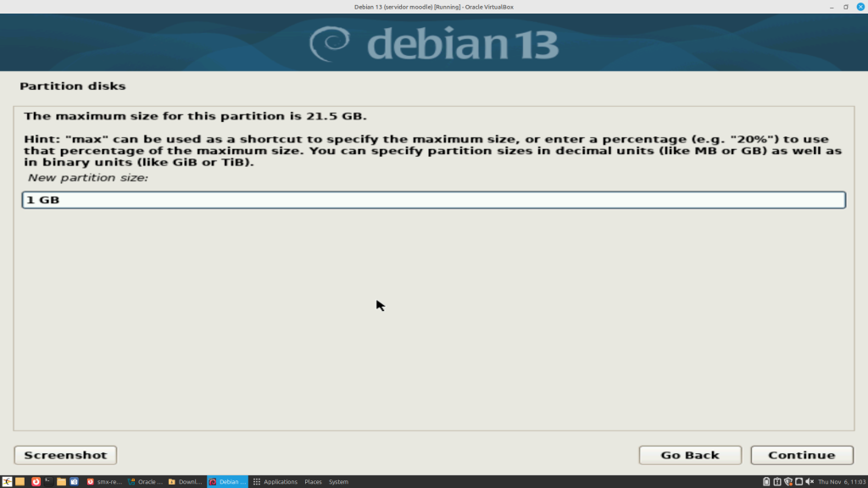Viewport: 868px width, 488px height.
Task: Open the Applications menu in the panel
Action: (x=275, y=481)
